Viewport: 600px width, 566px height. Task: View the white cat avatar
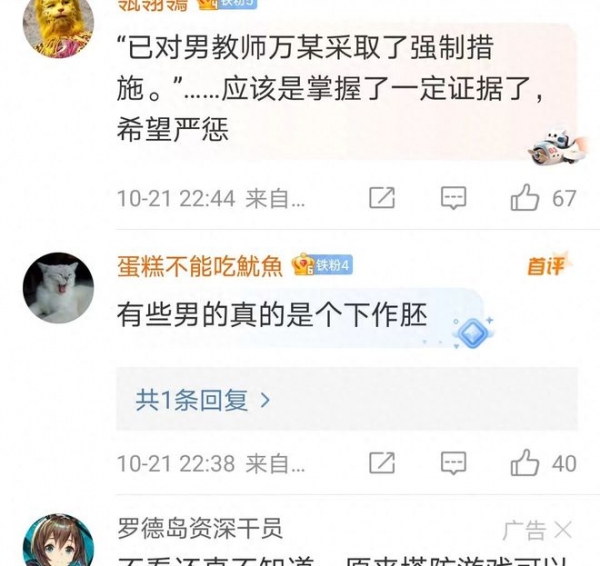click(x=58, y=288)
